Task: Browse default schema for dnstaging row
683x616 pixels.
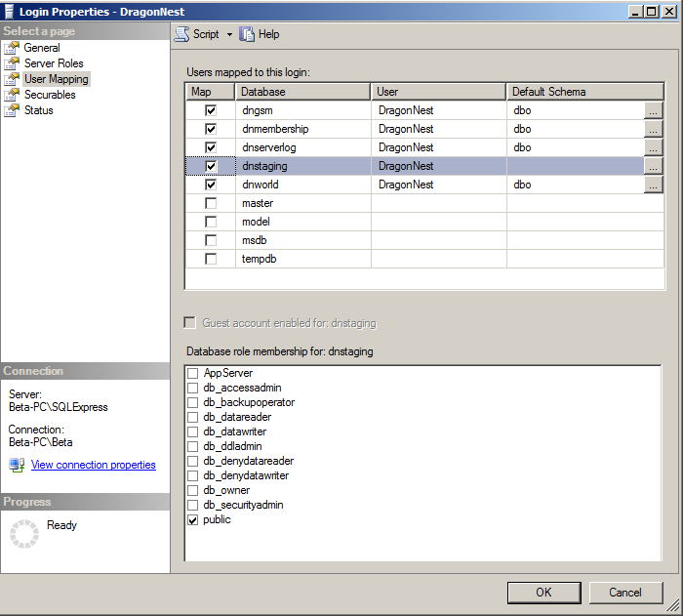Action: (x=654, y=166)
